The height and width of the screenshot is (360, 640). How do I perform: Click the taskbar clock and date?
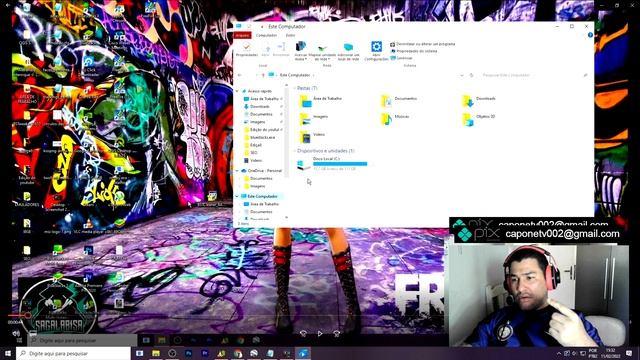pos(610,353)
